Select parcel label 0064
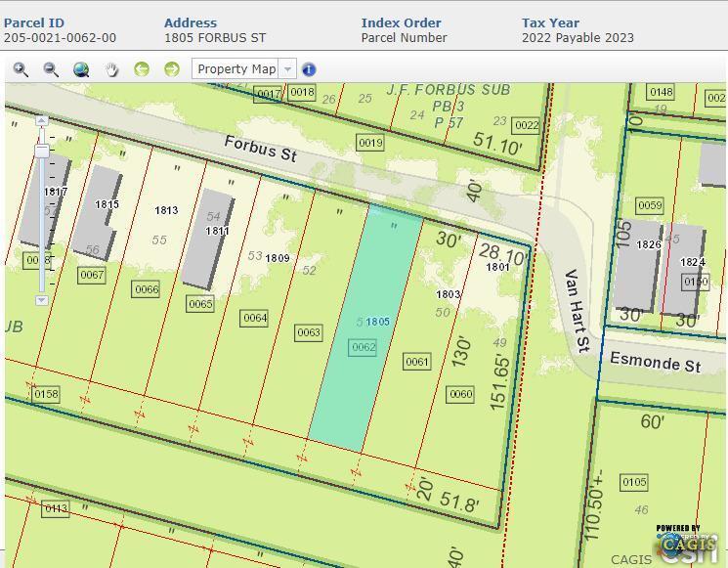Image resolution: width=728 pixels, height=568 pixels. tap(255, 318)
